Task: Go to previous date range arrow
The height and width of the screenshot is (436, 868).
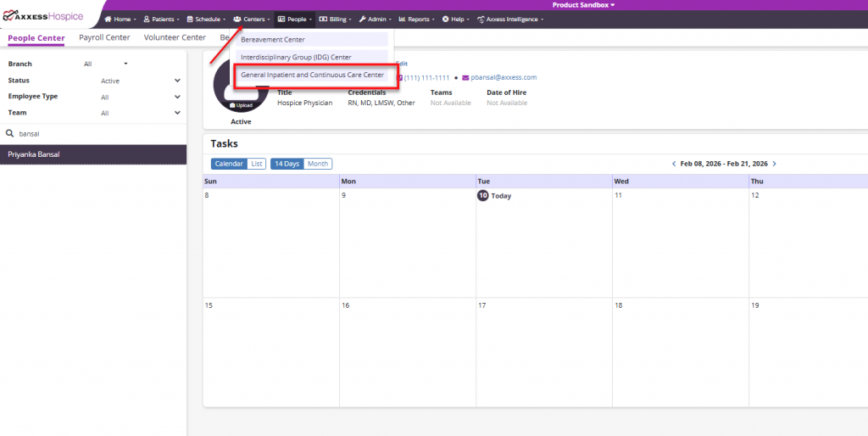Action: point(674,164)
